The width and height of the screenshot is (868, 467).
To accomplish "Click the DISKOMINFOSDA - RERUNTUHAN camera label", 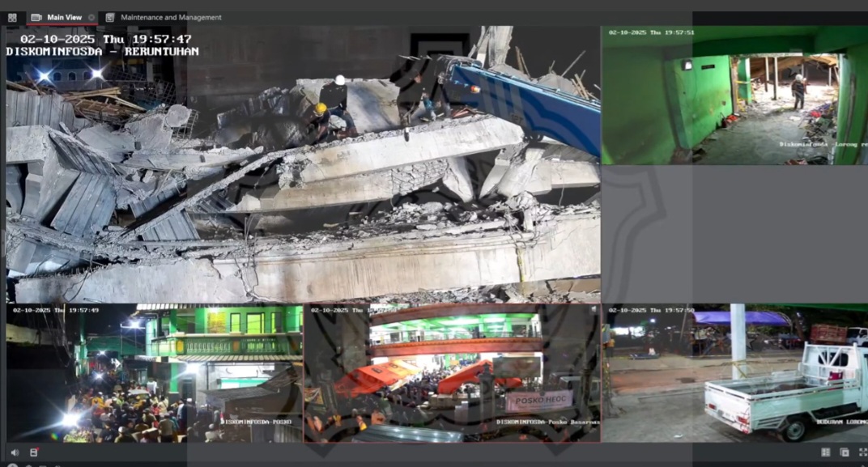I will point(102,52).
